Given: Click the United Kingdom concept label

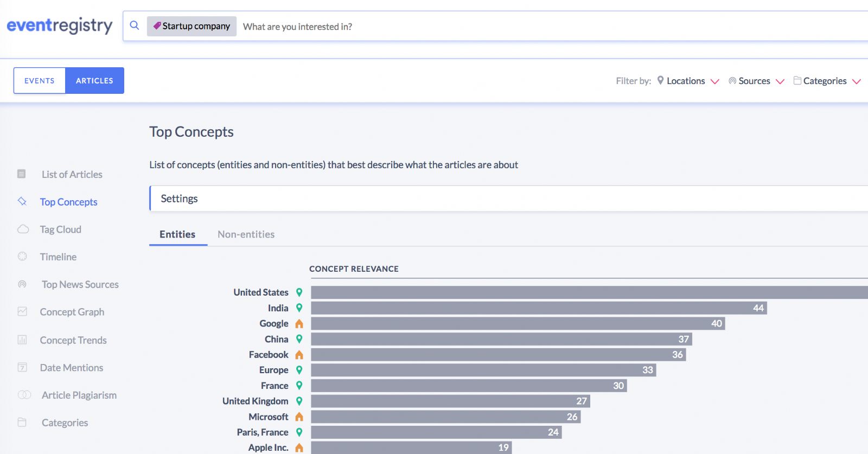Looking at the screenshot, I should coord(256,401).
